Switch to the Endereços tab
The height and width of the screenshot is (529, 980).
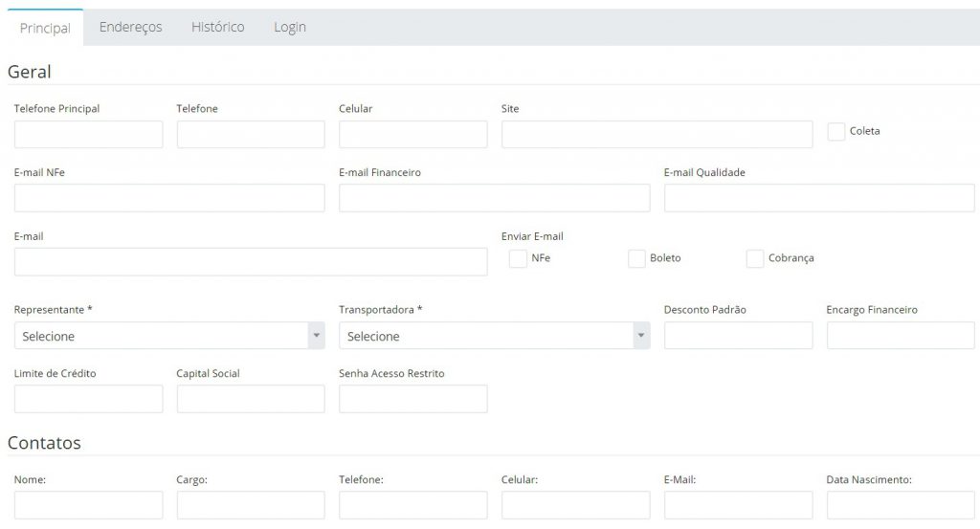click(x=130, y=27)
